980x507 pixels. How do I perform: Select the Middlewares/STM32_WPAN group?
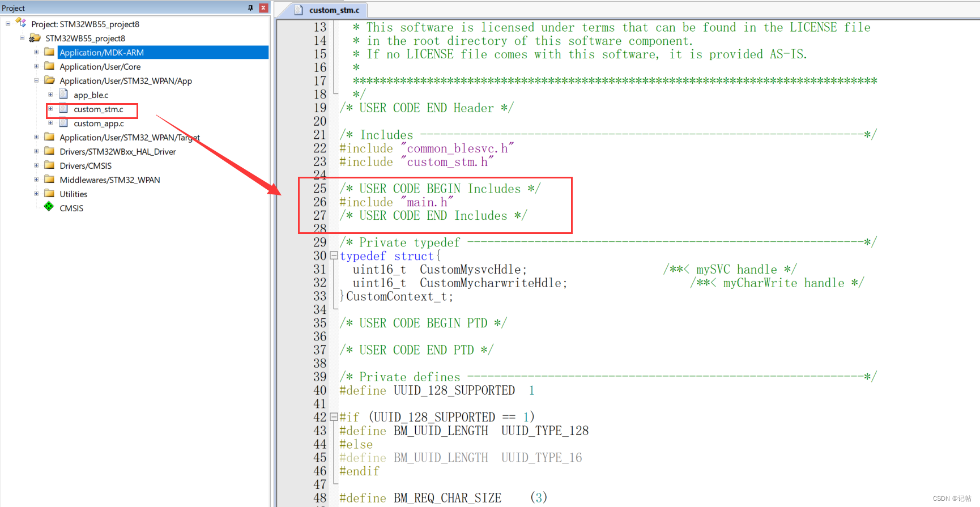[110, 180]
